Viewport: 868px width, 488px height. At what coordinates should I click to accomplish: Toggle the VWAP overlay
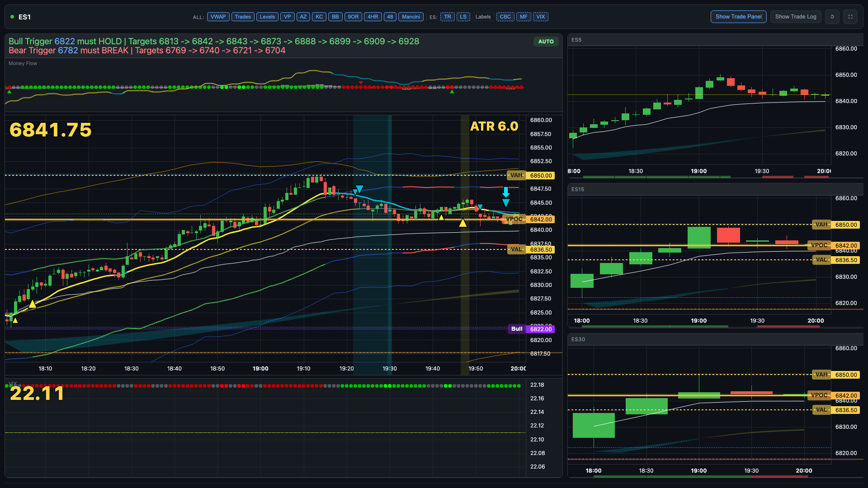[x=218, y=16]
